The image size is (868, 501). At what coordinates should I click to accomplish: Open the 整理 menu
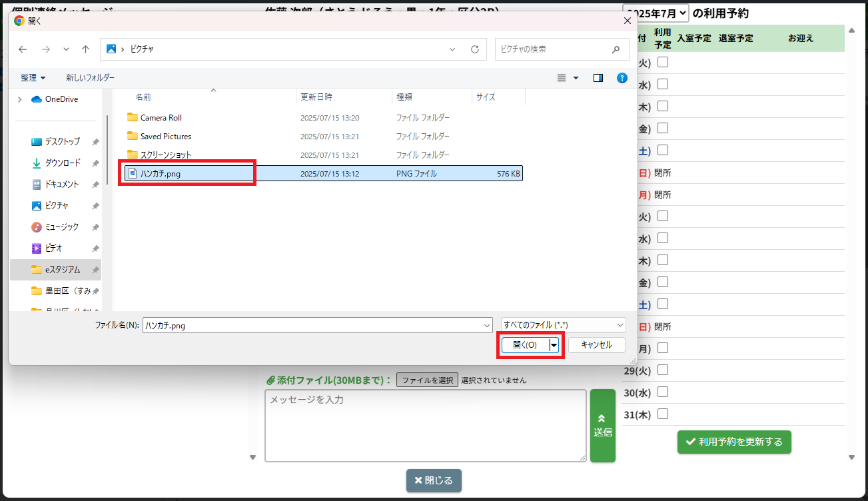(x=33, y=78)
